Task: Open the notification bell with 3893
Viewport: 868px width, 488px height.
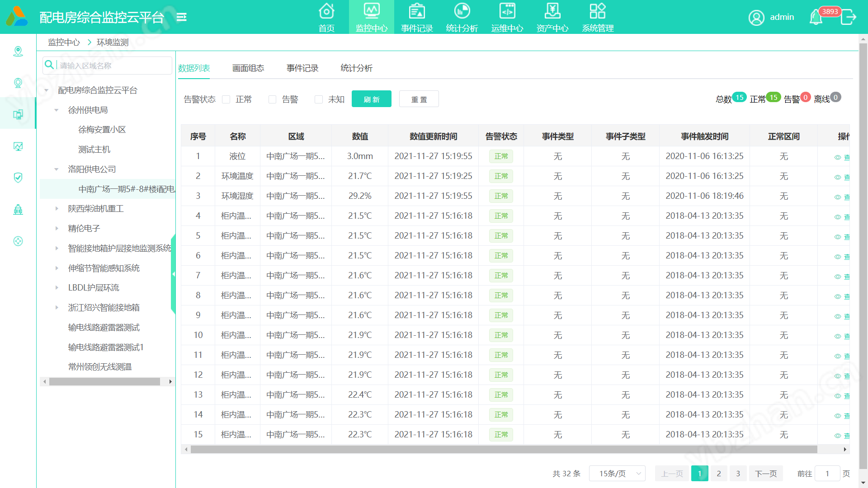Action: (x=816, y=17)
